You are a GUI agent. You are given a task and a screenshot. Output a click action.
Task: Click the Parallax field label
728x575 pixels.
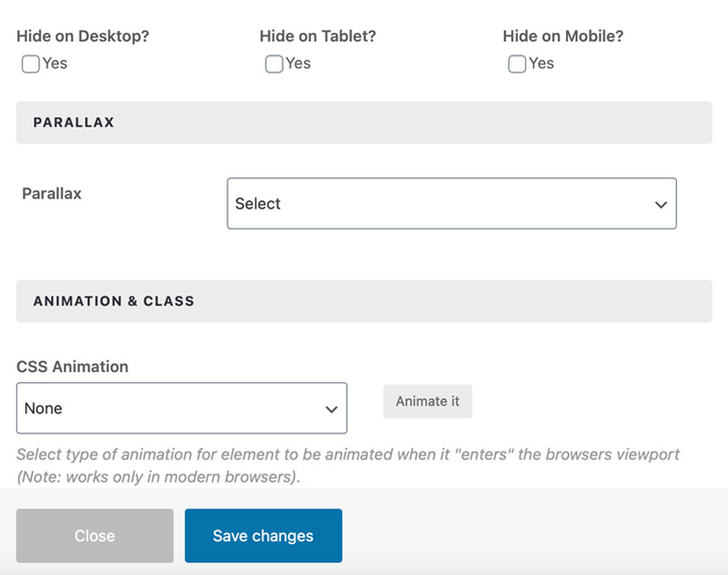click(52, 194)
